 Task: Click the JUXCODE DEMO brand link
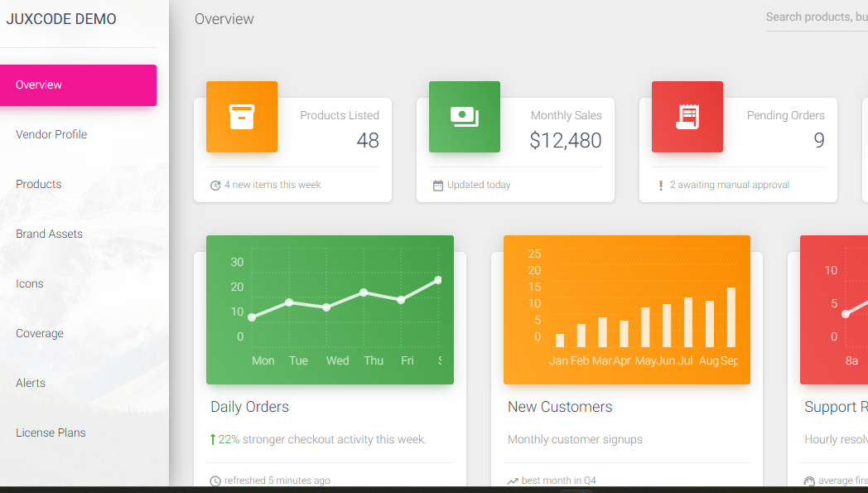click(61, 19)
